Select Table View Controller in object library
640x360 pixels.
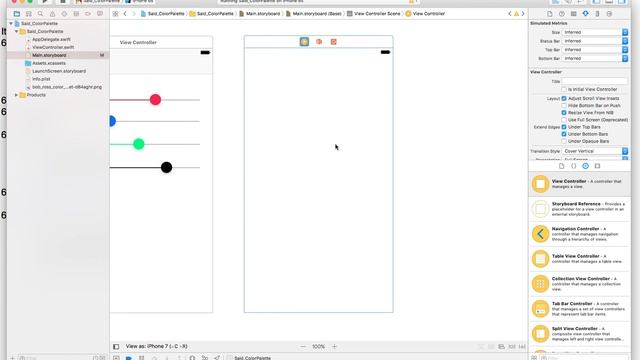(579, 259)
